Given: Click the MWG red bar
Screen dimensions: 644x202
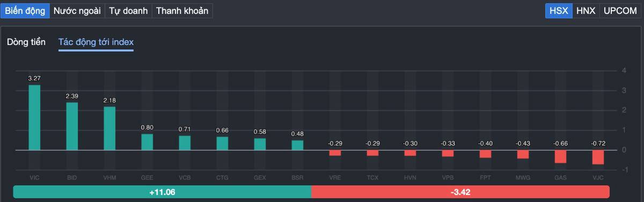Looking at the screenshot, I should click(x=523, y=154).
